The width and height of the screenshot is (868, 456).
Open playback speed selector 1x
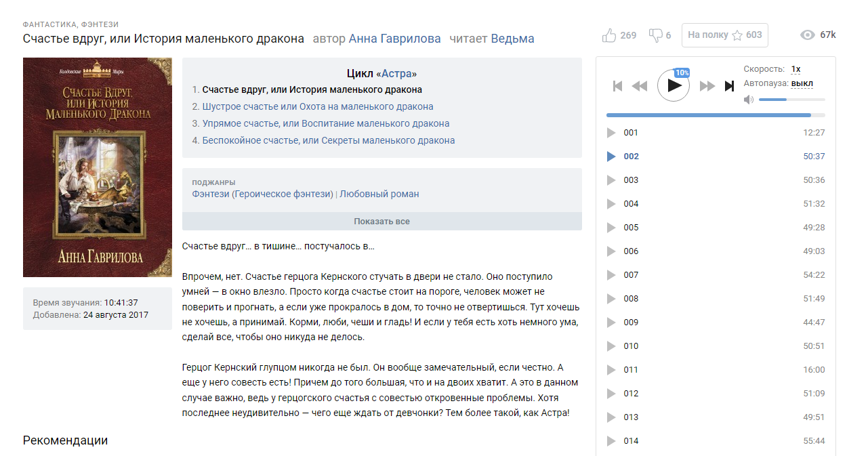(x=795, y=69)
